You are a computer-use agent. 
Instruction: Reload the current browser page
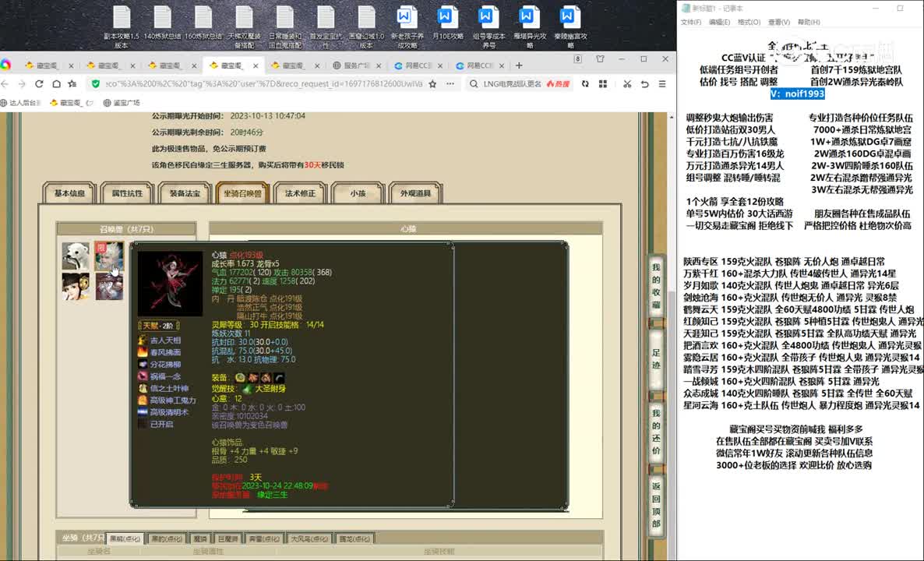click(x=39, y=83)
